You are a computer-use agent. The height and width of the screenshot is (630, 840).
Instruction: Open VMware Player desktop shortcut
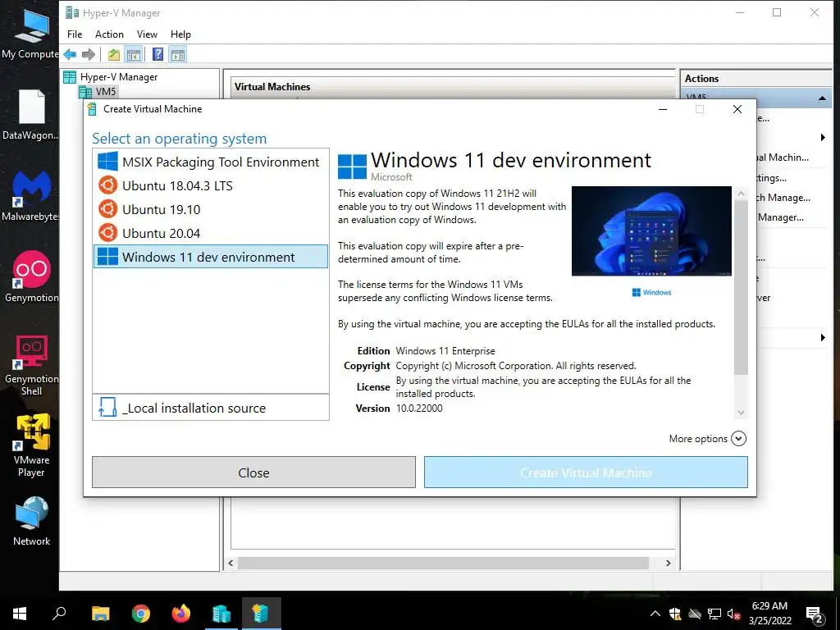[30, 445]
